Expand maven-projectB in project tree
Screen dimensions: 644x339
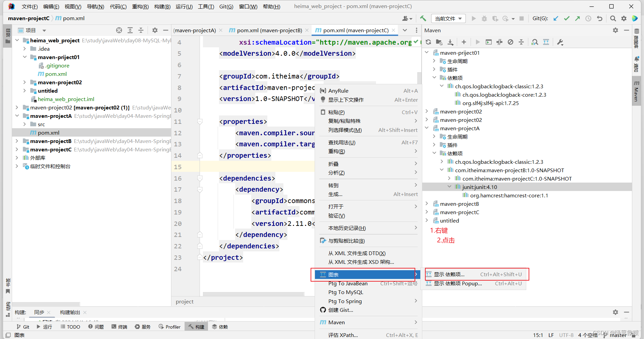click(17, 141)
